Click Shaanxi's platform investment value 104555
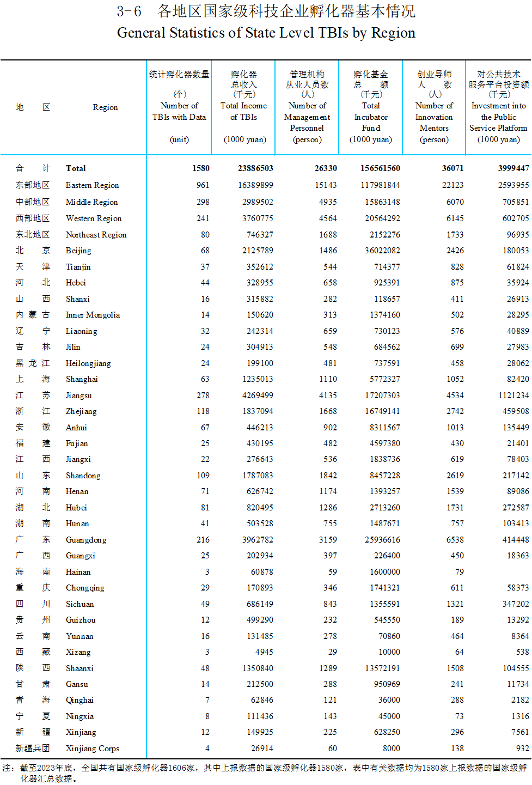Screen dimensions: 532x785 [515, 668]
